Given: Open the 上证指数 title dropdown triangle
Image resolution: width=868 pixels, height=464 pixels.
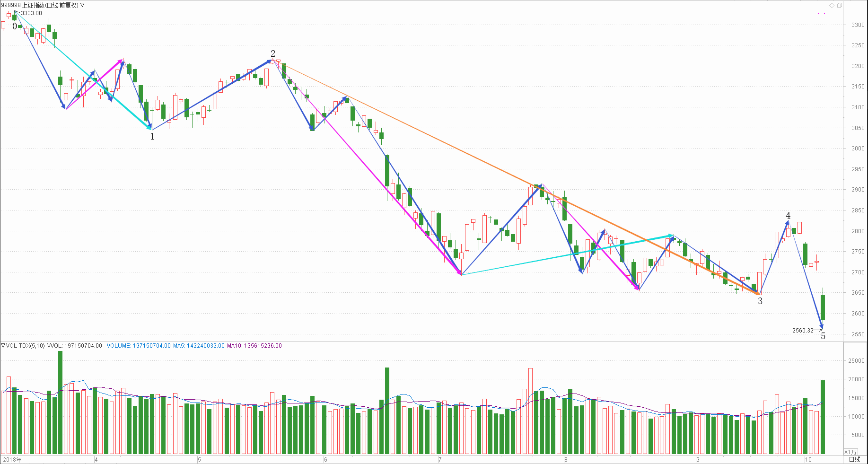Looking at the screenshot, I should tap(83, 5).
